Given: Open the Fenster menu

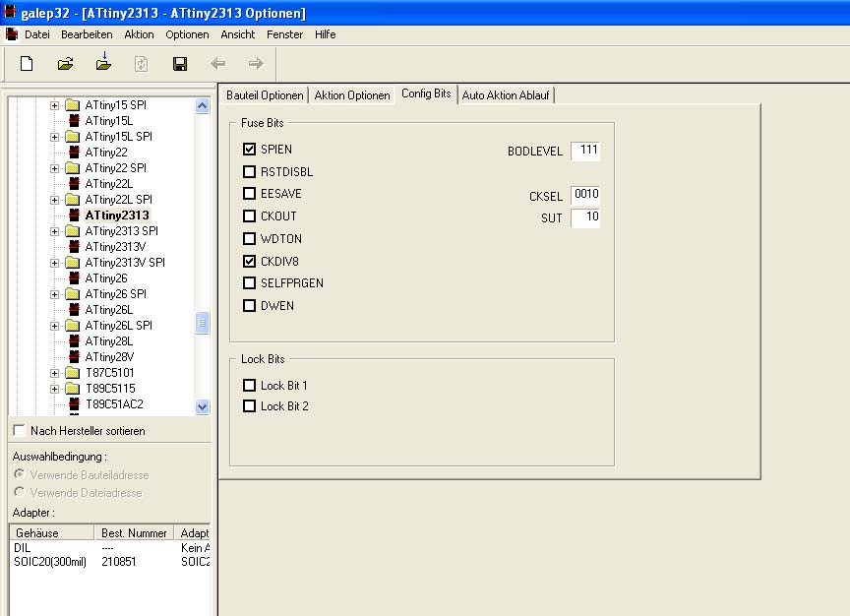Looking at the screenshot, I should tap(284, 34).
